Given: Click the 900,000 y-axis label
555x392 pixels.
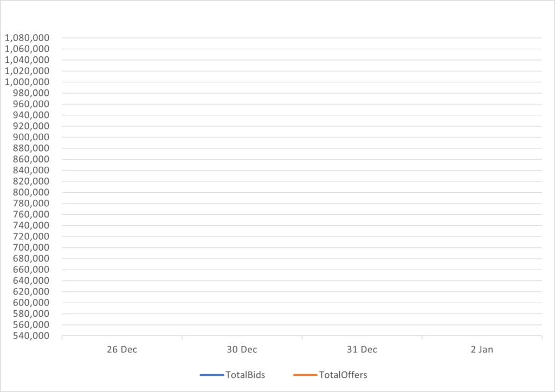Looking at the screenshot, I should (x=30, y=137).
